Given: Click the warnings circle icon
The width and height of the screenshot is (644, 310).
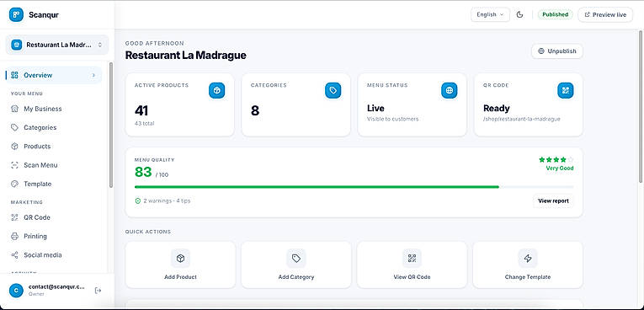Looking at the screenshot, I should (138, 201).
